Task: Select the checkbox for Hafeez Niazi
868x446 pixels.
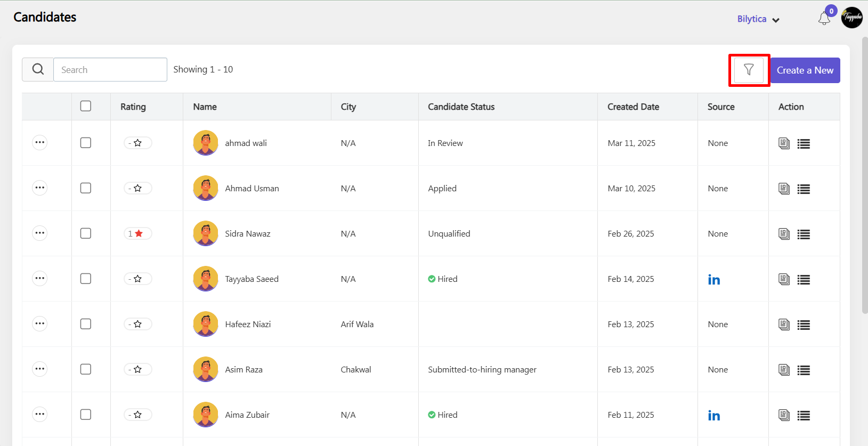Action: click(86, 324)
